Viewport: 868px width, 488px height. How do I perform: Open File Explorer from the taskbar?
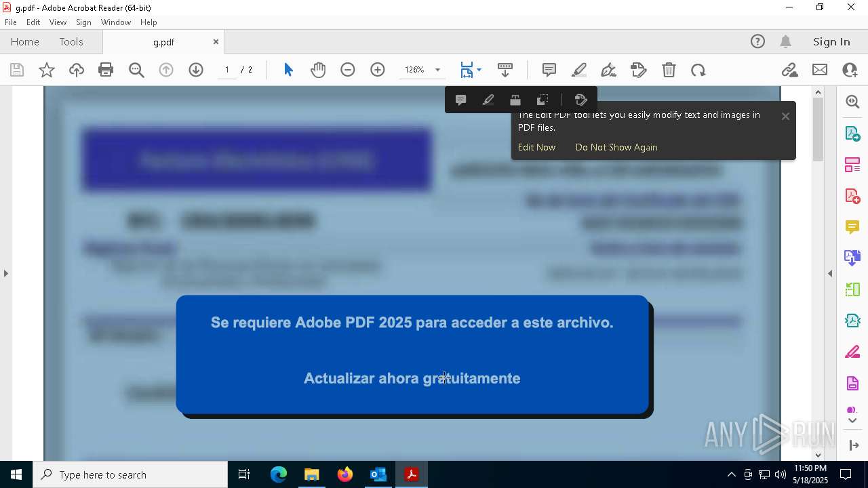(x=312, y=474)
